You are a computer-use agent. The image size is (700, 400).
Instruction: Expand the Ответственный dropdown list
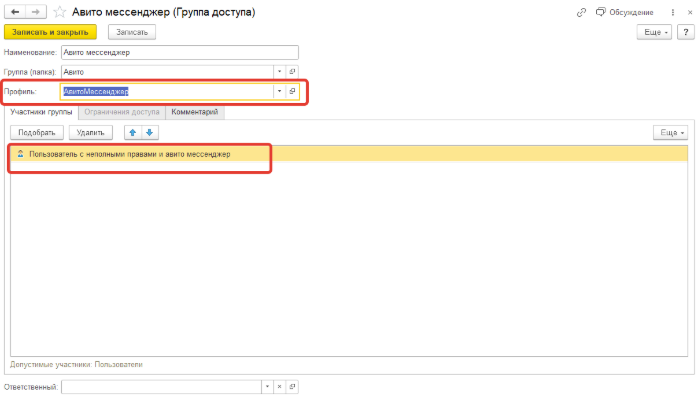(266, 386)
